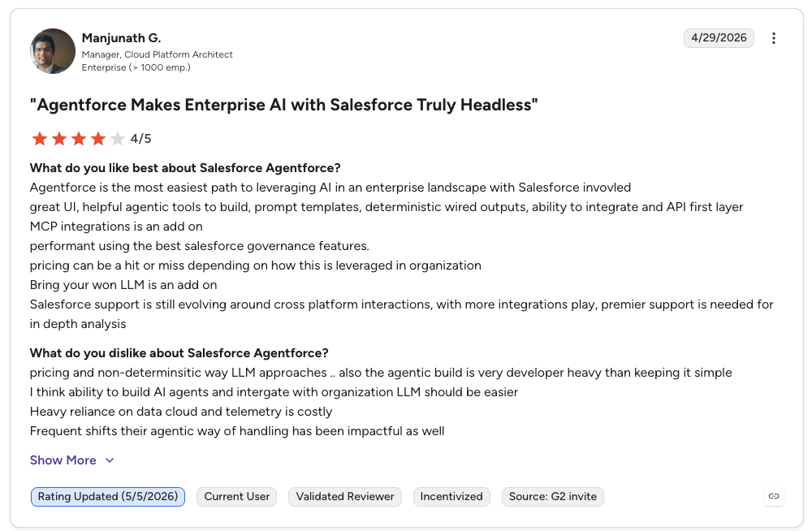This screenshot has width=812, height=531.
Task: Open the three-dot options menu
Action: [773, 38]
